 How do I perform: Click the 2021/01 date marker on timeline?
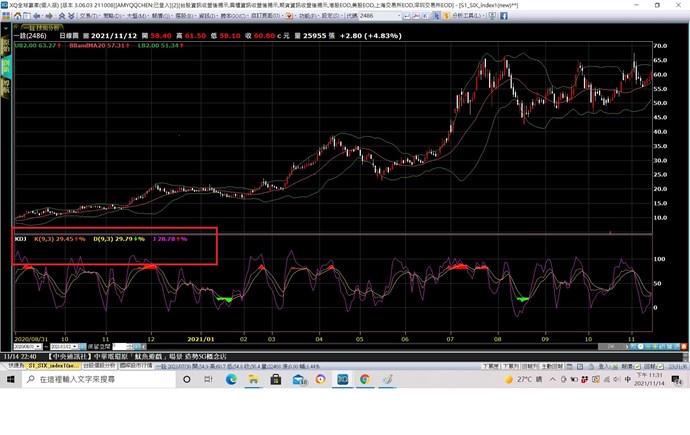click(202, 338)
